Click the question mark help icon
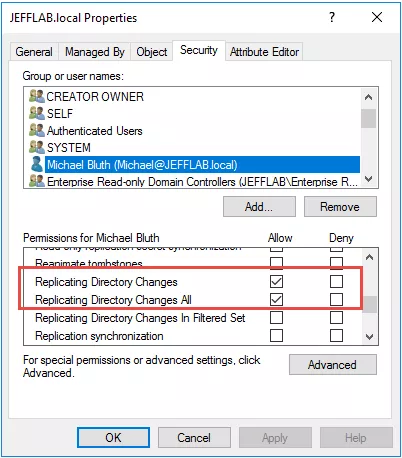 point(332,17)
